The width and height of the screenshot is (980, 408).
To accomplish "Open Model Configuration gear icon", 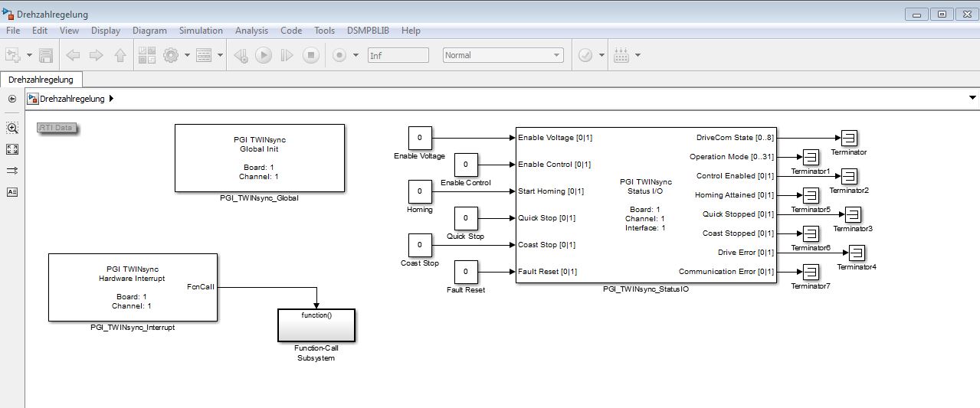I will [170, 55].
